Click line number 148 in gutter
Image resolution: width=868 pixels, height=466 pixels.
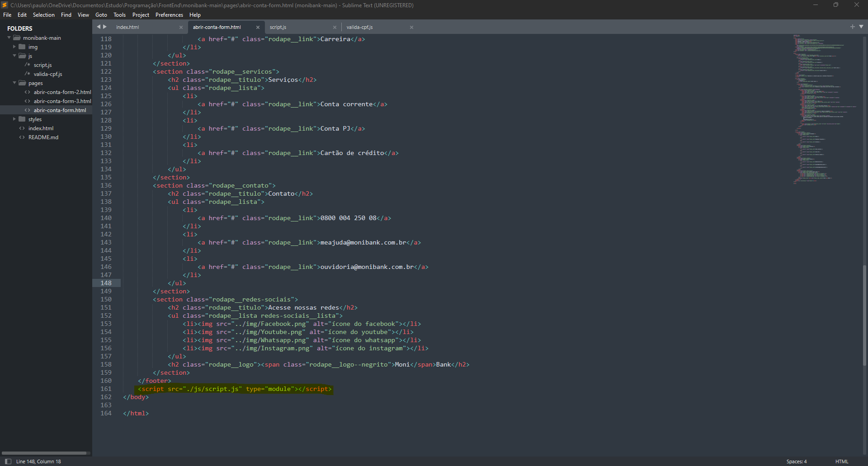tap(106, 283)
